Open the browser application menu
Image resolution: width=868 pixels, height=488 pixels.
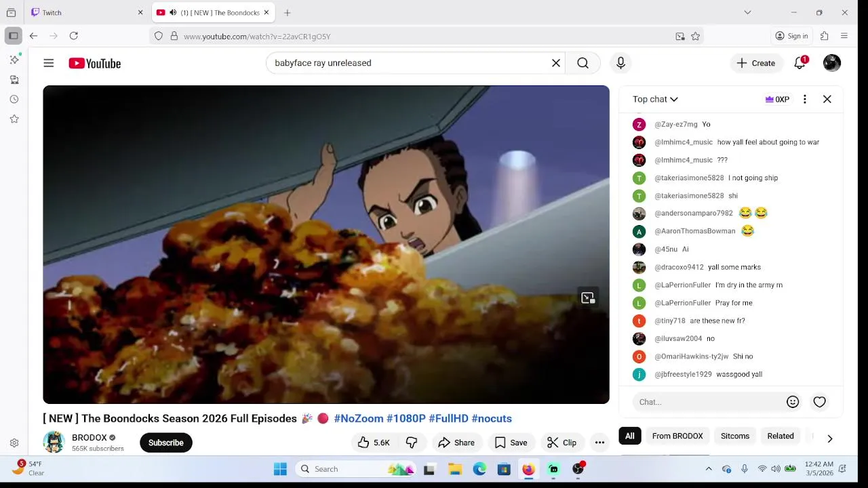click(844, 36)
